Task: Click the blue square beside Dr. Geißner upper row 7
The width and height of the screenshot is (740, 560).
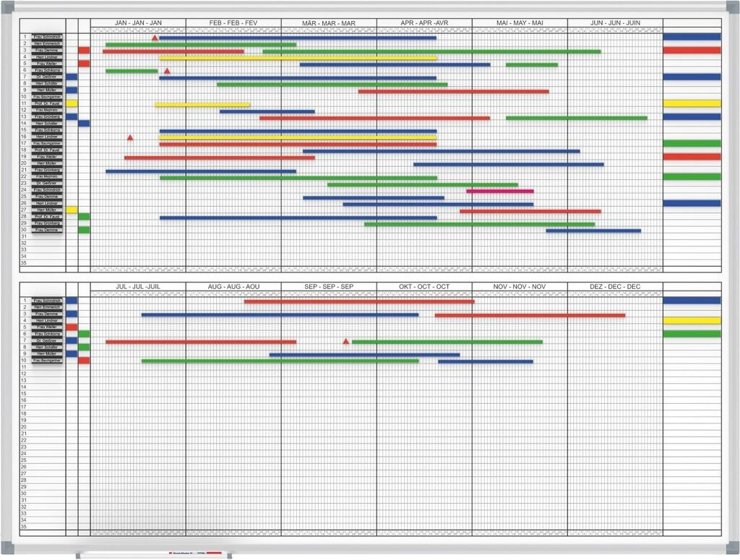Action: point(72,77)
